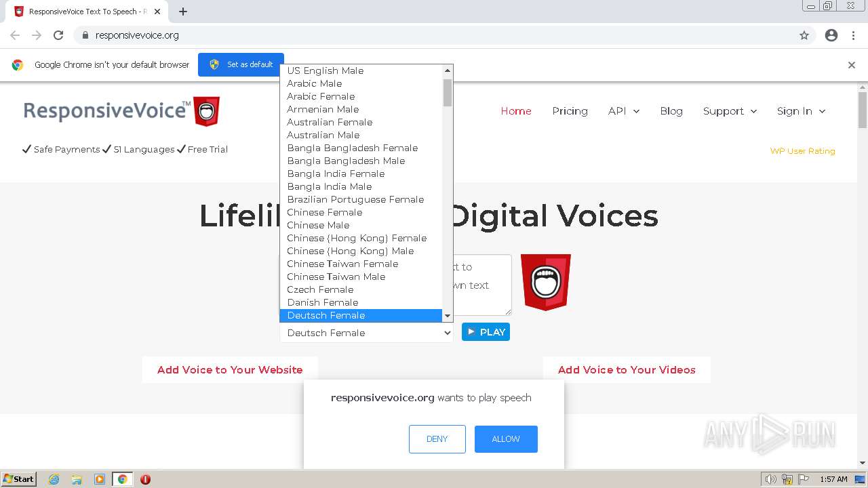The image size is (868, 488).
Task: Click the volume speaker tray icon
Action: (771, 479)
